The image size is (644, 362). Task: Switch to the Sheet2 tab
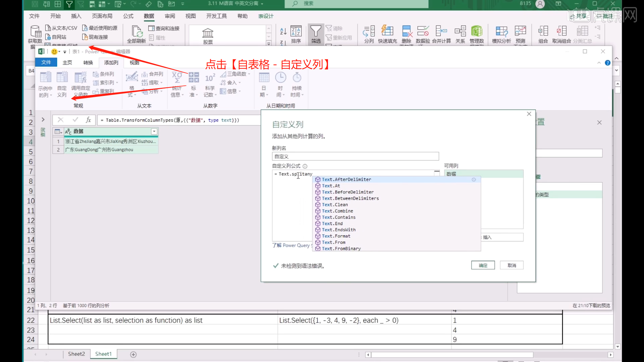click(76, 354)
